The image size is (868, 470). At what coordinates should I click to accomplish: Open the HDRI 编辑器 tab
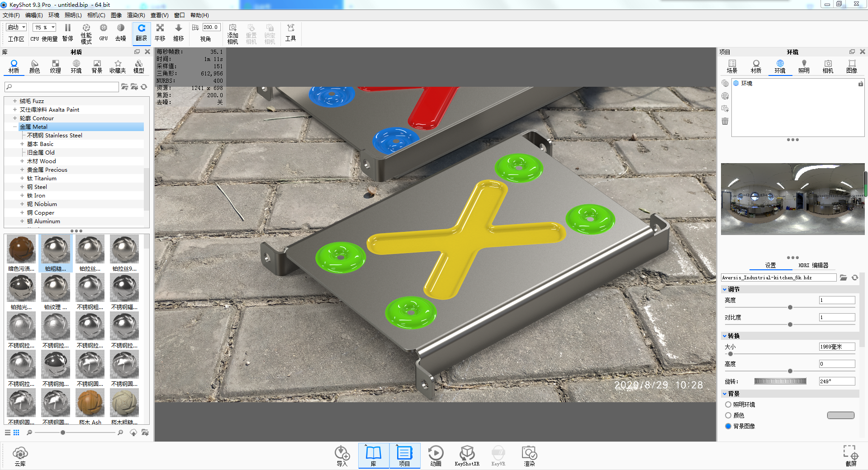(813, 265)
